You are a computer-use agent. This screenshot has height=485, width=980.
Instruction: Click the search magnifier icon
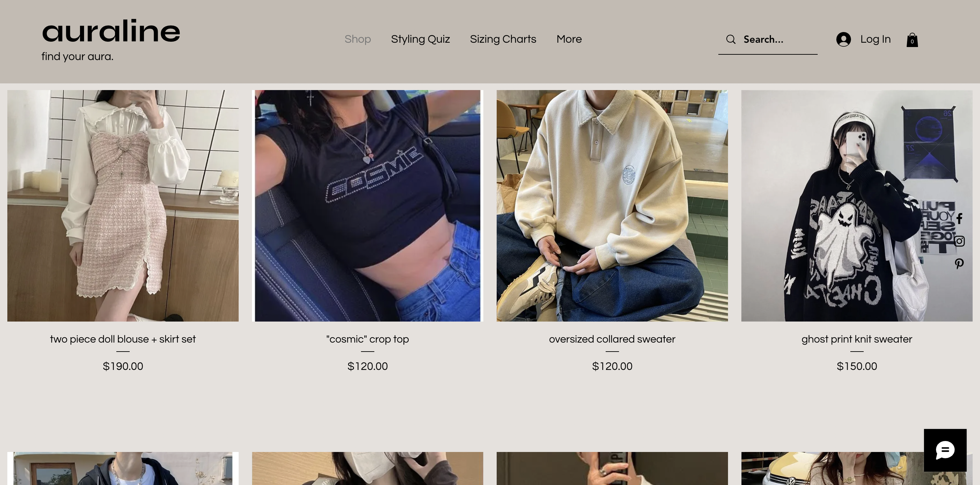point(730,39)
